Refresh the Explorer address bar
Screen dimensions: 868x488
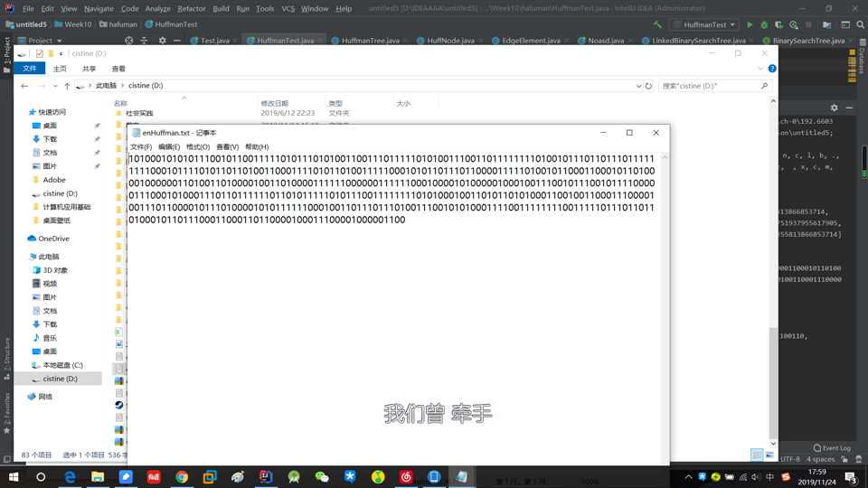(x=649, y=86)
